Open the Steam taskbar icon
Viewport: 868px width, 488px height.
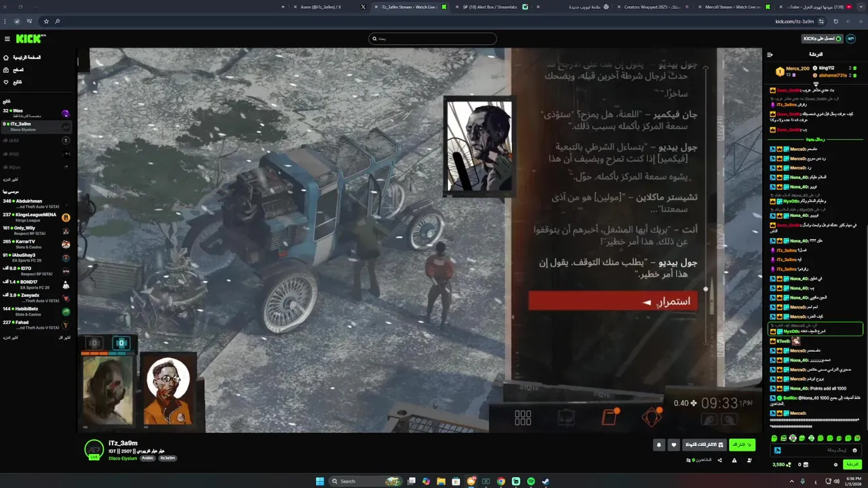(546, 481)
